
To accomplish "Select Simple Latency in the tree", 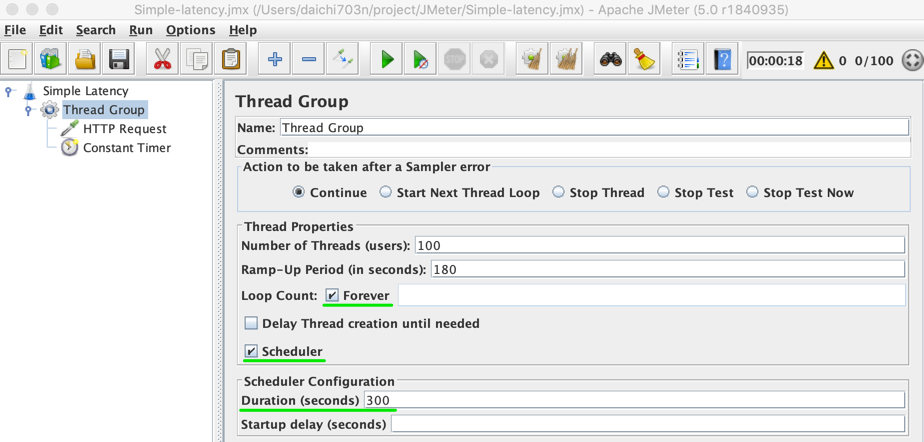I will 85,91.
